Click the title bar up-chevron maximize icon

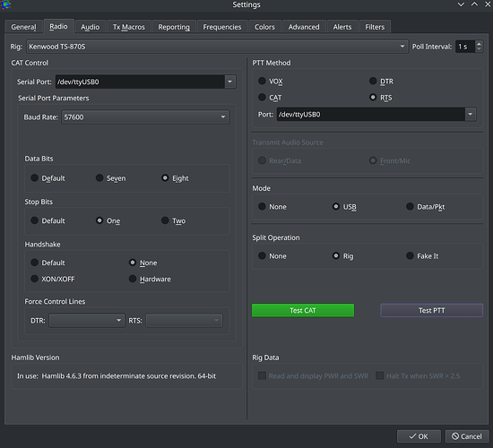click(x=474, y=4)
